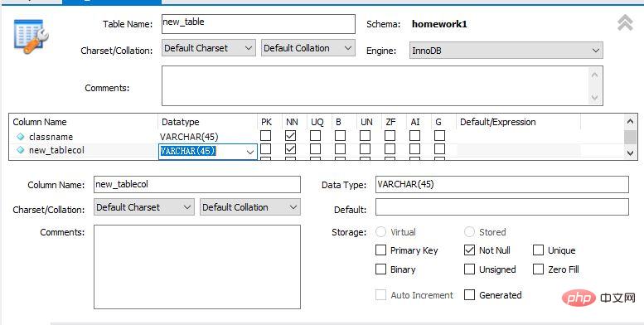
Task: Click the column Comments text area
Action: [197, 267]
